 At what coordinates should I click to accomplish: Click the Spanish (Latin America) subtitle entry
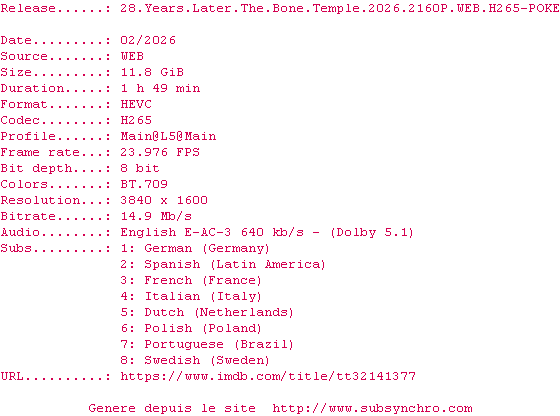pos(235,265)
